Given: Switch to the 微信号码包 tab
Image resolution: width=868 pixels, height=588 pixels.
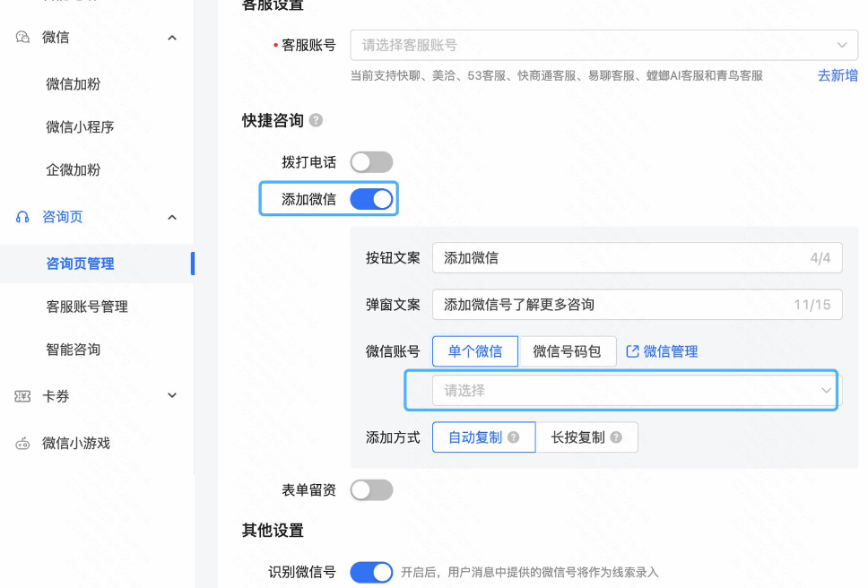Looking at the screenshot, I should pyautogui.click(x=567, y=351).
